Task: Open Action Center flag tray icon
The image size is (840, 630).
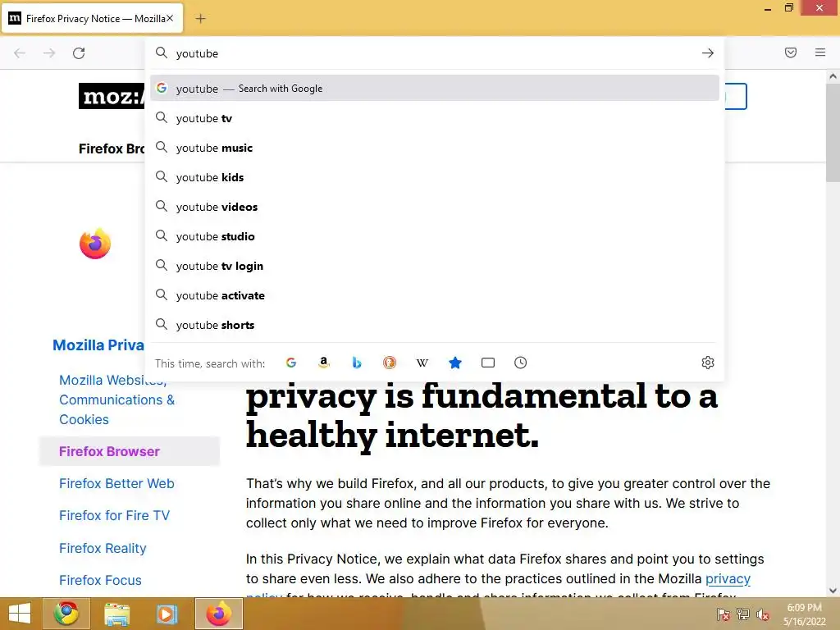Action: pos(724,614)
